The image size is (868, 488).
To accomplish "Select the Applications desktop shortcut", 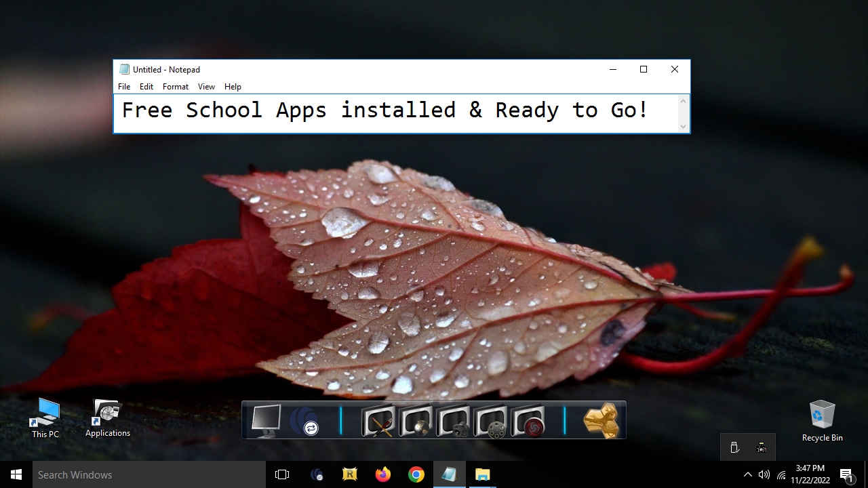I will tap(107, 418).
